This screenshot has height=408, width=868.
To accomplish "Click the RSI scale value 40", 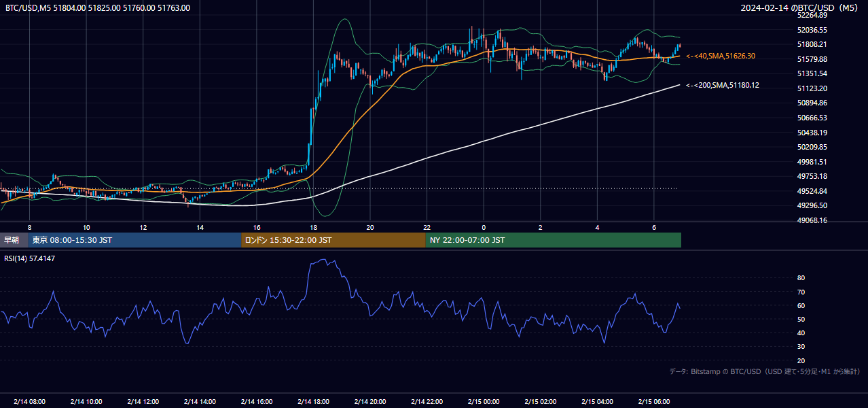I will click(801, 333).
